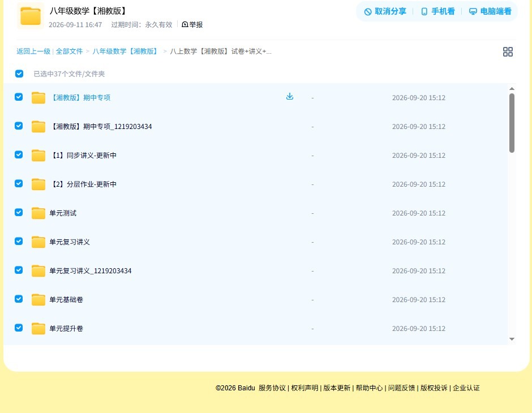The width and height of the screenshot is (532, 413).
Task: Open the 版权投诉 footer link
Action: click(x=434, y=388)
